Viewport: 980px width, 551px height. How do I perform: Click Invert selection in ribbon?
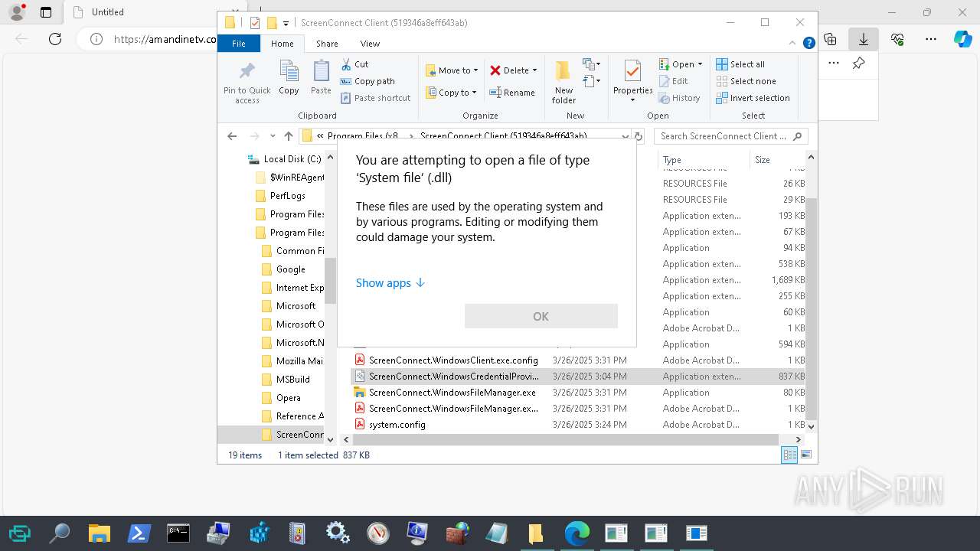(753, 98)
